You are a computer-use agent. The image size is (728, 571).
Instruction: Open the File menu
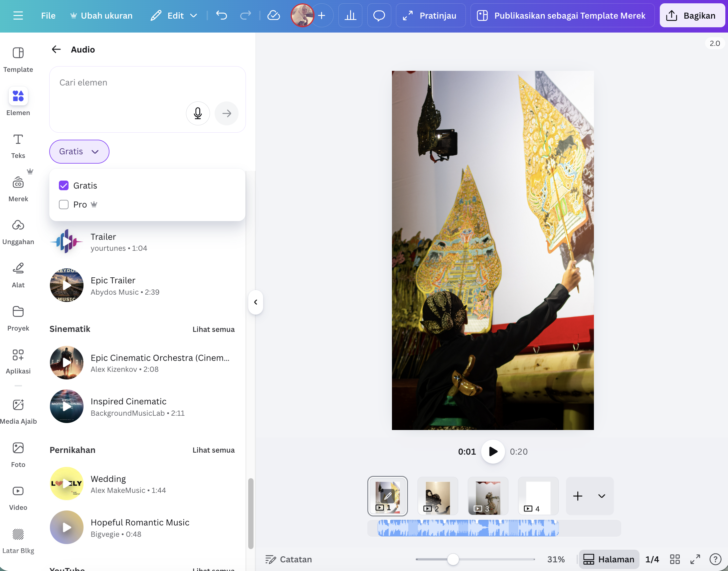[x=48, y=16]
